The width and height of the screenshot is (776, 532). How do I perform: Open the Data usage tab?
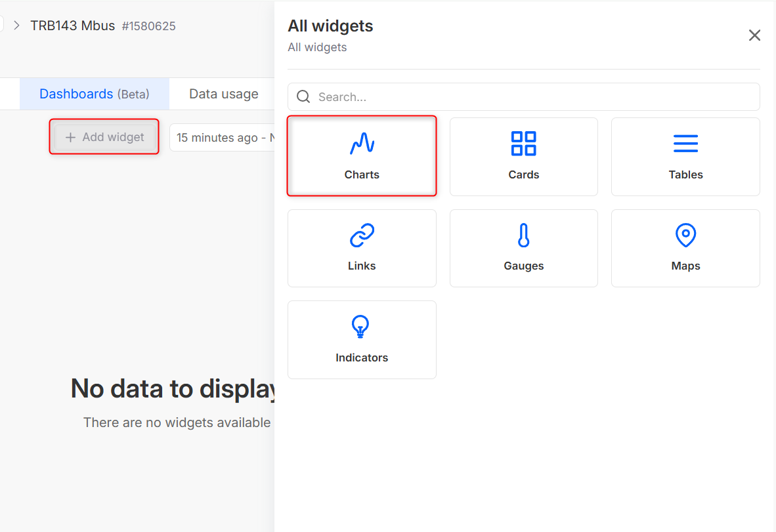pyautogui.click(x=223, y=94)
